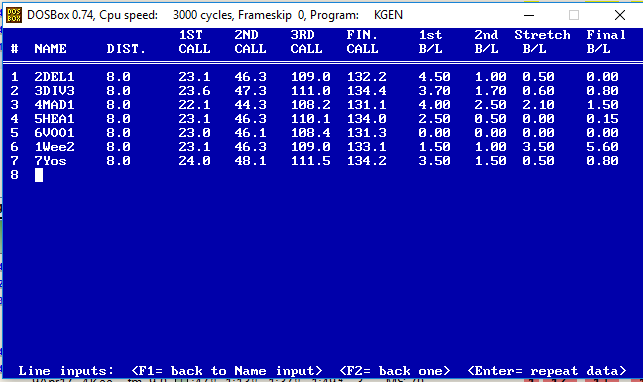Click distance value 8.0 for 7Yos
Screen dimensions: 643x382
(119, 161)
